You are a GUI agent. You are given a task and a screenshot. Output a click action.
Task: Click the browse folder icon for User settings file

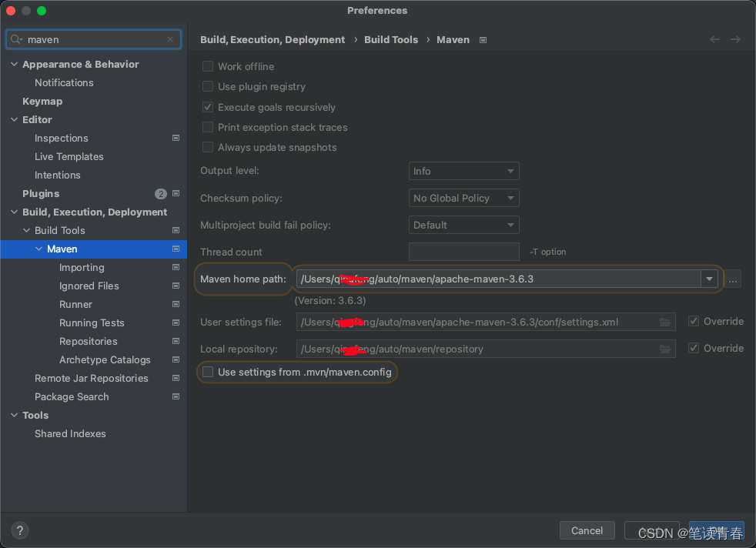pos(665,322)
